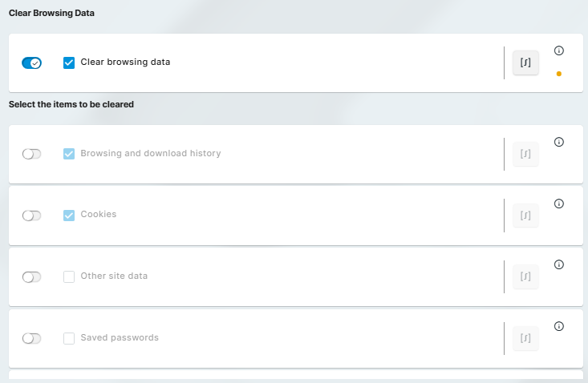Open info icon for Cookies row
This screenshot has height=383, width=588.
(x=559, y=204)
